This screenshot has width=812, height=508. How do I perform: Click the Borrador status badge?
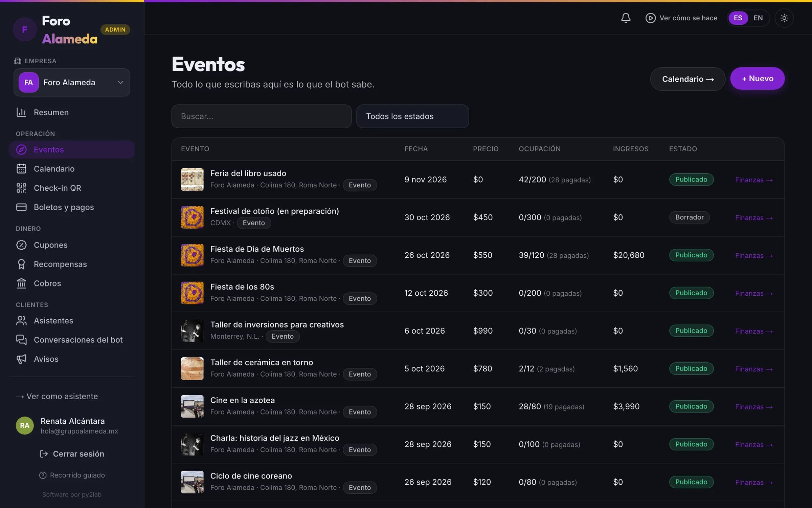[x=689, y=217]
